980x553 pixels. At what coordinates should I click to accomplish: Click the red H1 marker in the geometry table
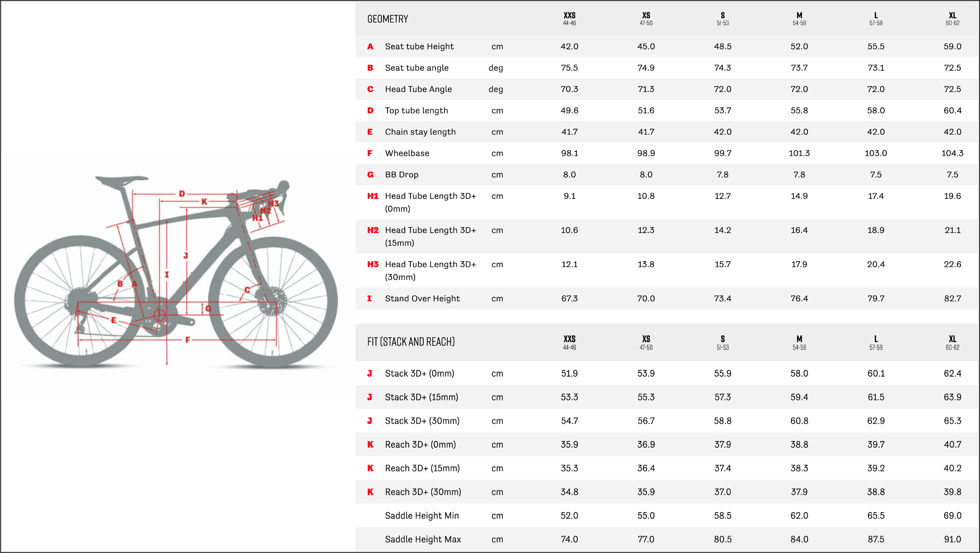(x=373, y=196)
